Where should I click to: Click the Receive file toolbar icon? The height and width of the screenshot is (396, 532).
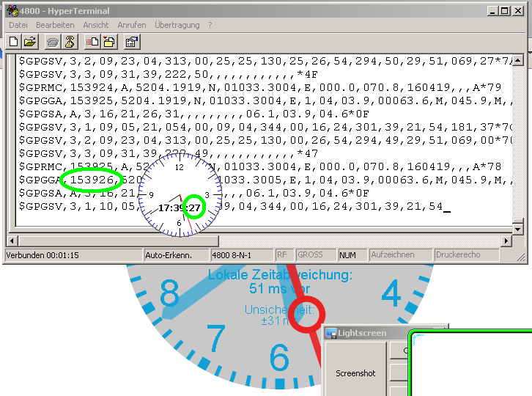pyautogui.click(x=109, y=42)
